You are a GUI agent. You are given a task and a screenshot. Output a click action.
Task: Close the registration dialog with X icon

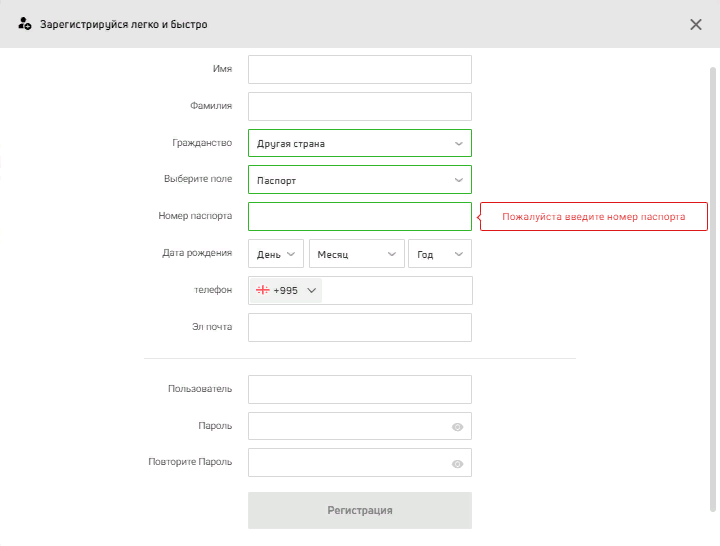click(696, 24)
